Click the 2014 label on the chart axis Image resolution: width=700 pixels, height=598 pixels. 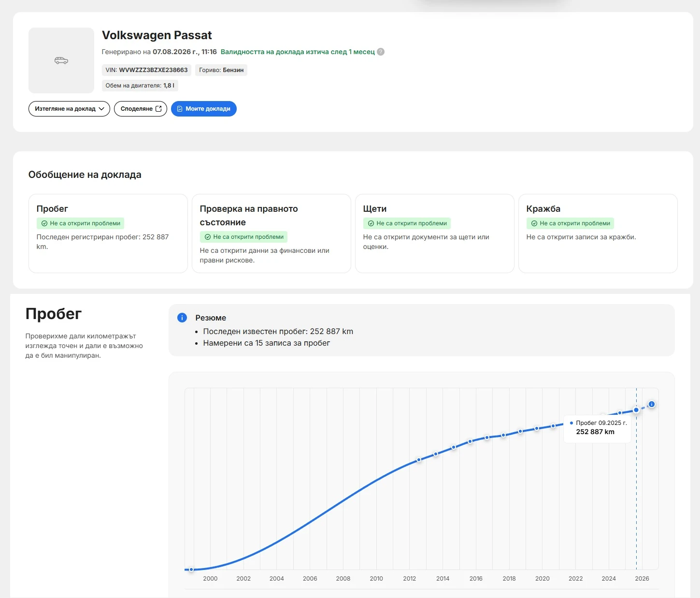pos(443,579)
